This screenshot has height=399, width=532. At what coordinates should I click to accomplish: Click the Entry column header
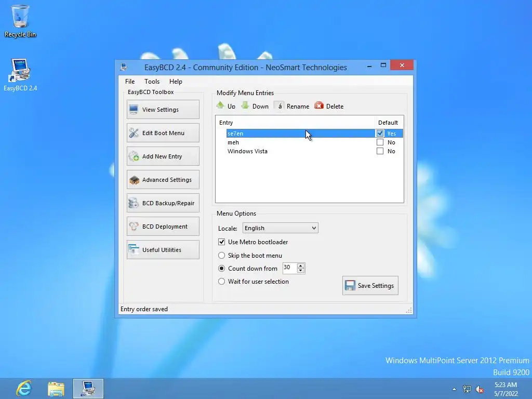[x=295, y=123]
